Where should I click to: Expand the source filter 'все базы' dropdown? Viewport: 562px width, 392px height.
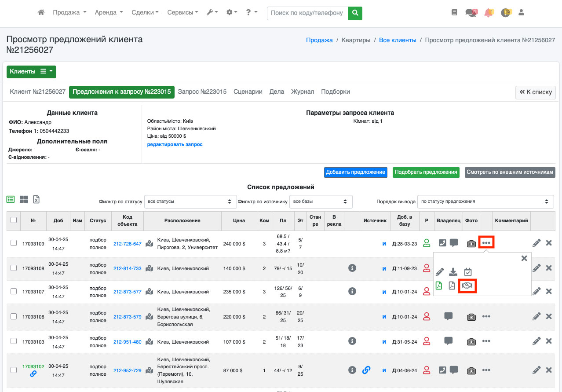(321, 201)
